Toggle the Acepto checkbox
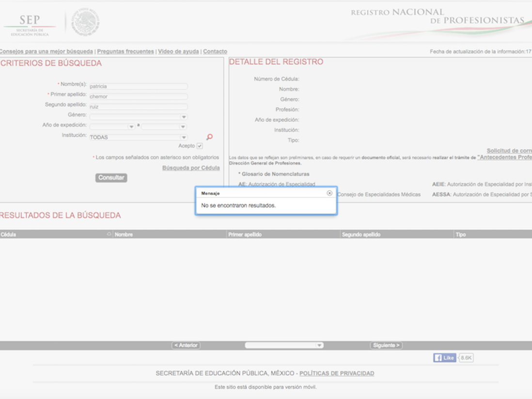532x399 pixels. point(200,146)
